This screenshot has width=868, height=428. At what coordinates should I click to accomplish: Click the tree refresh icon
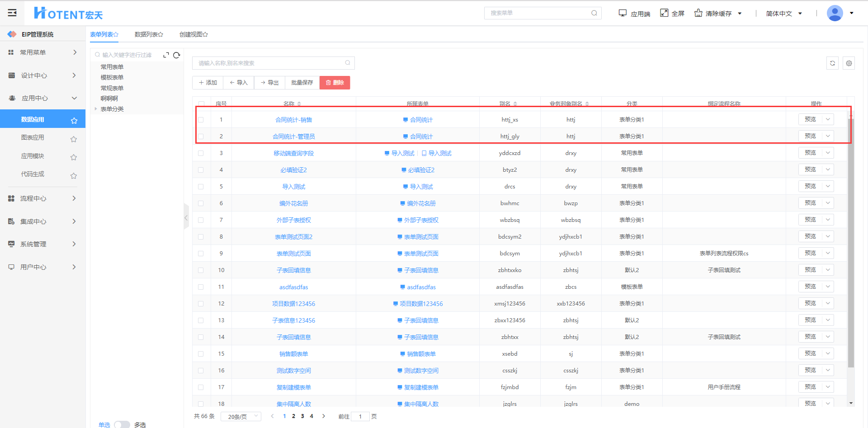pyautogui.click(x=177, y=55)
